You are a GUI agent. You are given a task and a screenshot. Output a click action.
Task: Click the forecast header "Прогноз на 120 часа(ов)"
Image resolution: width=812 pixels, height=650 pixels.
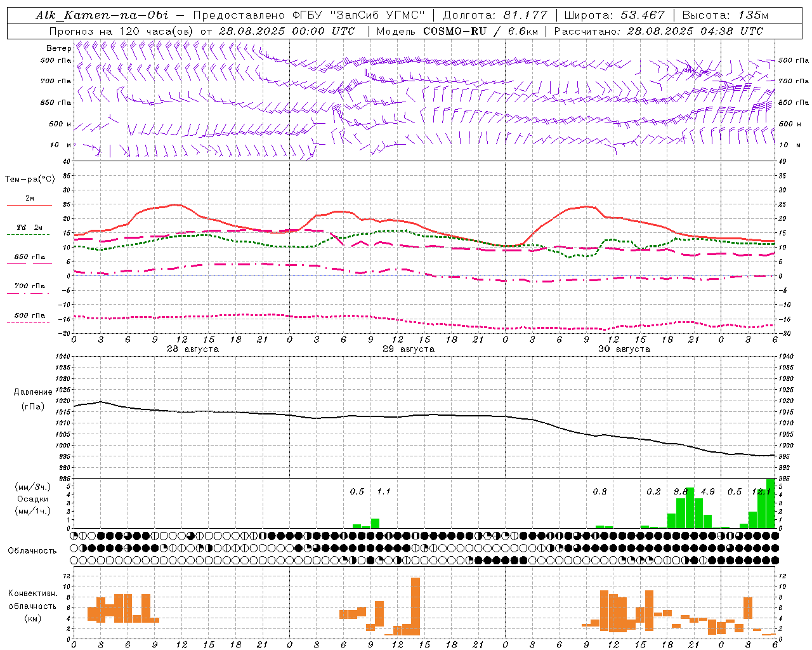point(122,31)
